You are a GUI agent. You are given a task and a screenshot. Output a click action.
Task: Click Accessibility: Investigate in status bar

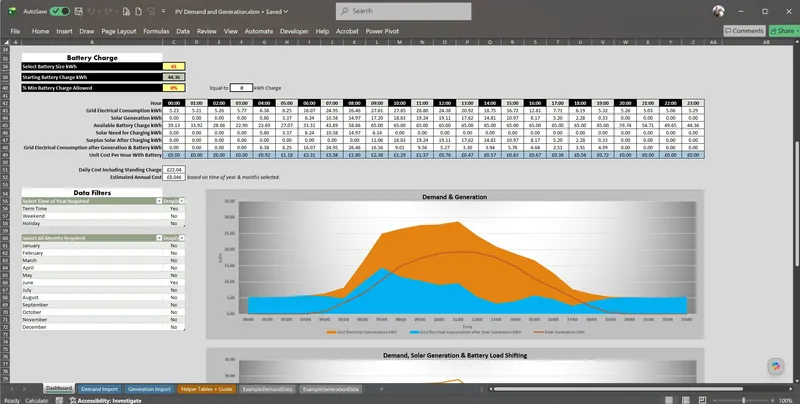click(106, 400)
